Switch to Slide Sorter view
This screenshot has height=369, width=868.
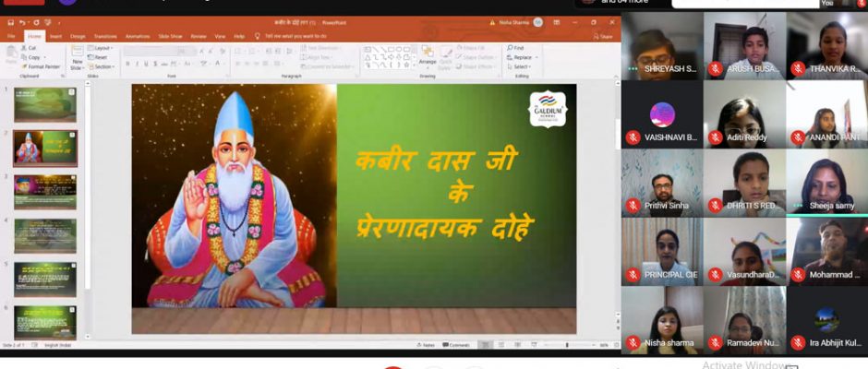pos(501,345)
